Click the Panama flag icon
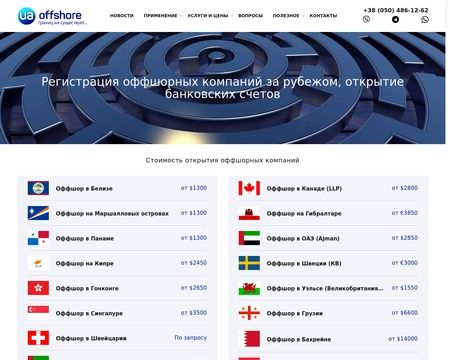This screenshot has height=360, width=450. coord(38,238)
